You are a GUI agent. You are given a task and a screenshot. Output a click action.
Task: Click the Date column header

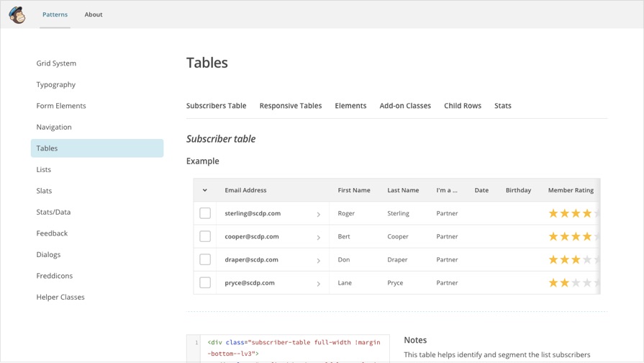[x=481, y=190]
